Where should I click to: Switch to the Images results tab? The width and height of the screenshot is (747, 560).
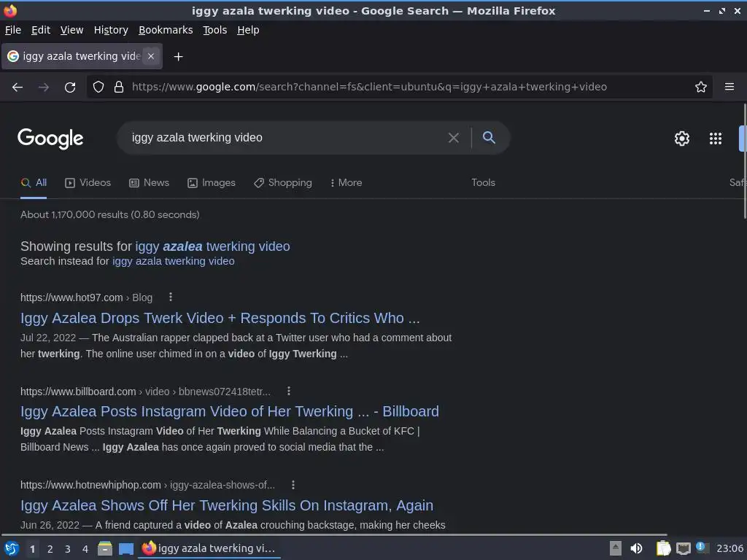tap(212, 183)
